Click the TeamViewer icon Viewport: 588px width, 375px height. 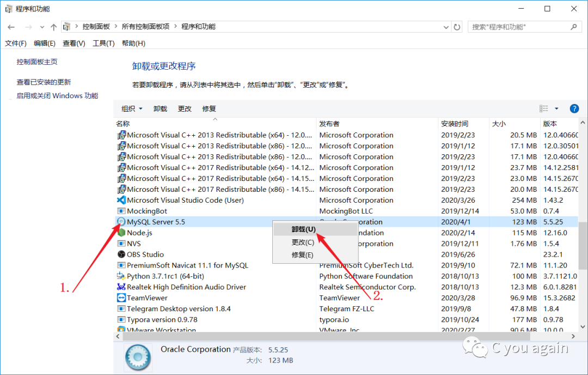pyautogui.click(x=121, y=298)
